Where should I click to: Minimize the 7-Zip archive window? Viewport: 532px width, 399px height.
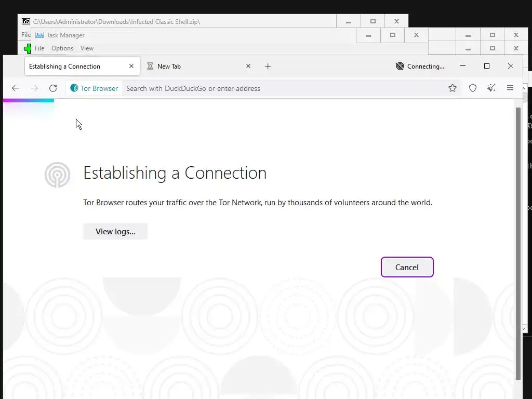click(349, 21)
